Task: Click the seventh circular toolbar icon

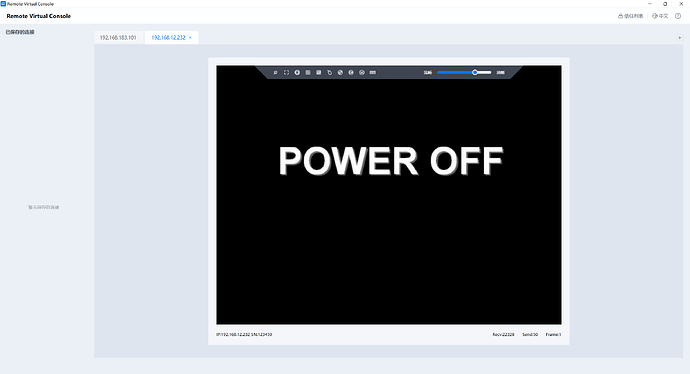Action: 340,73
